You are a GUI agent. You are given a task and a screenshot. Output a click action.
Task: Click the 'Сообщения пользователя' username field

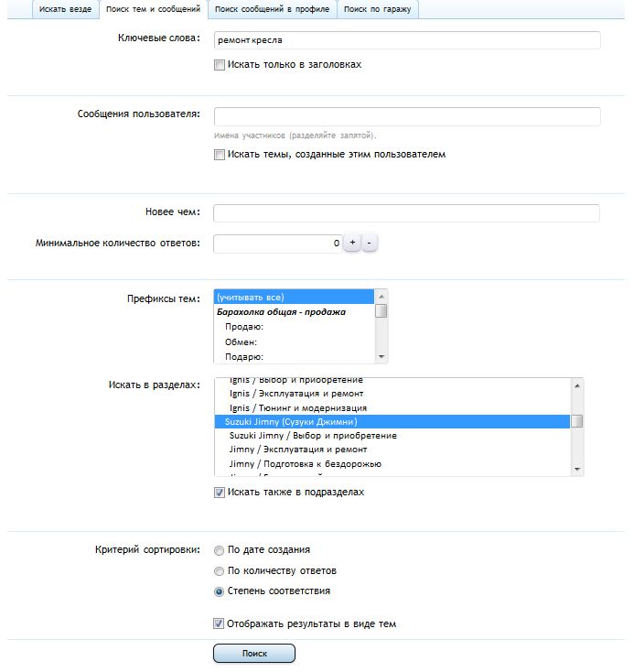tap(407, 116)
